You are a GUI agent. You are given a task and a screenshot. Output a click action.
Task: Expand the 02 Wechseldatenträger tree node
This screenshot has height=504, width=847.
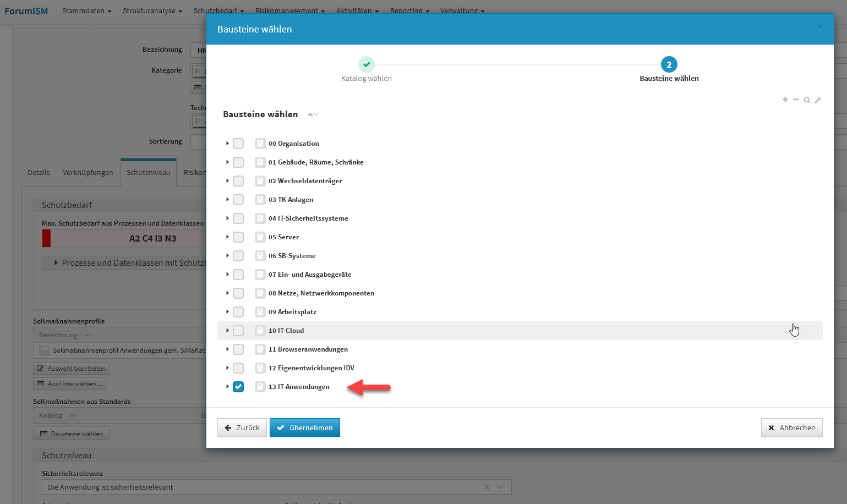(227, 180)
